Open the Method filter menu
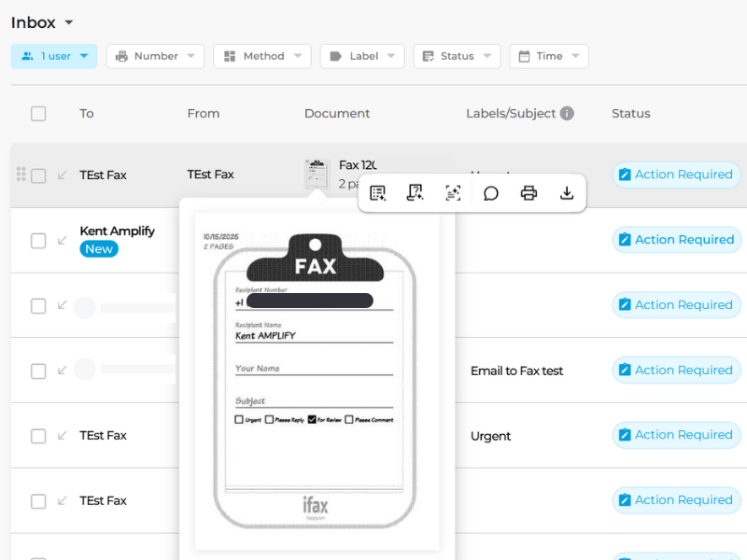Screen dimensions: 747x560 262,56
